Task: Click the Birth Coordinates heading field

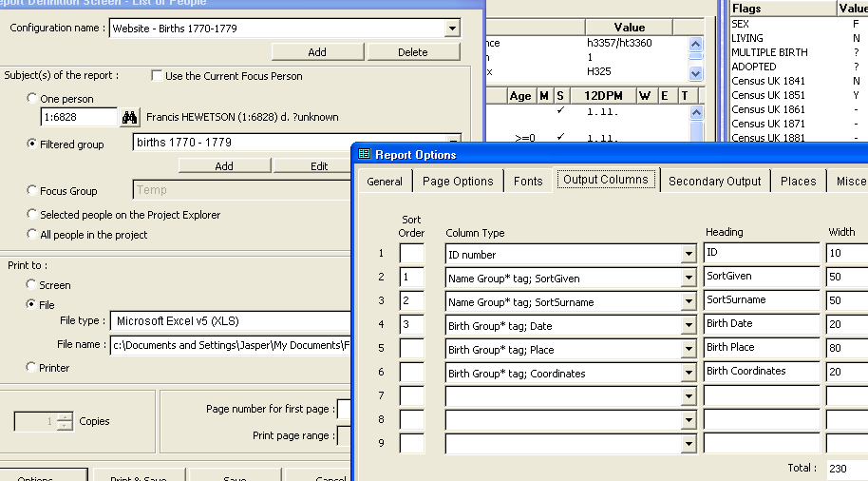Action: [762, 372]
